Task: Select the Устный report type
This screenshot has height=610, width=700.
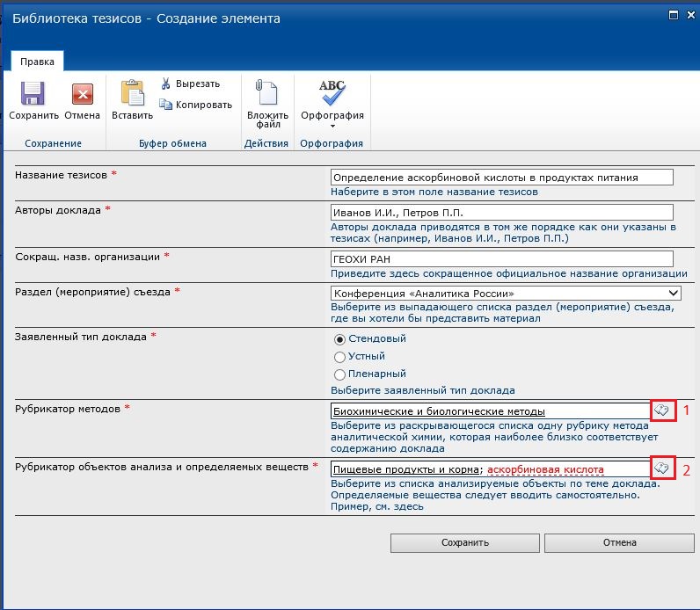Action: point(339,357)
